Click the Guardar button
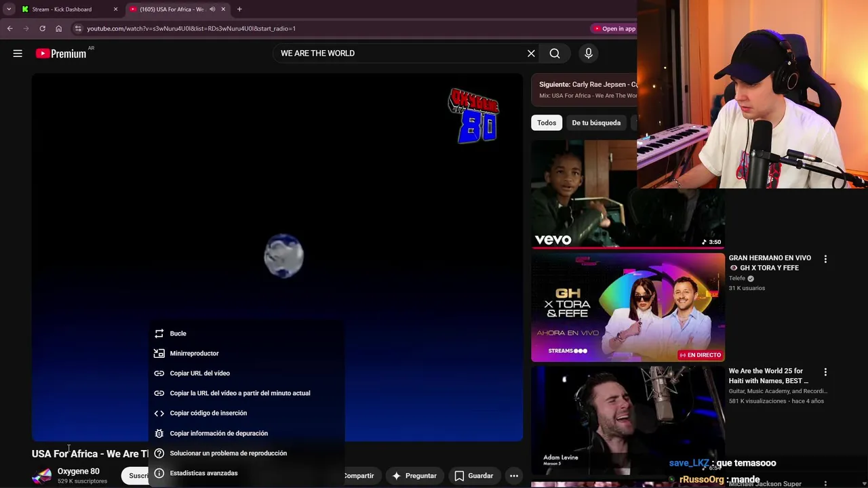The height and width of the screenshot is (488, 868). (x=473, y=476)
